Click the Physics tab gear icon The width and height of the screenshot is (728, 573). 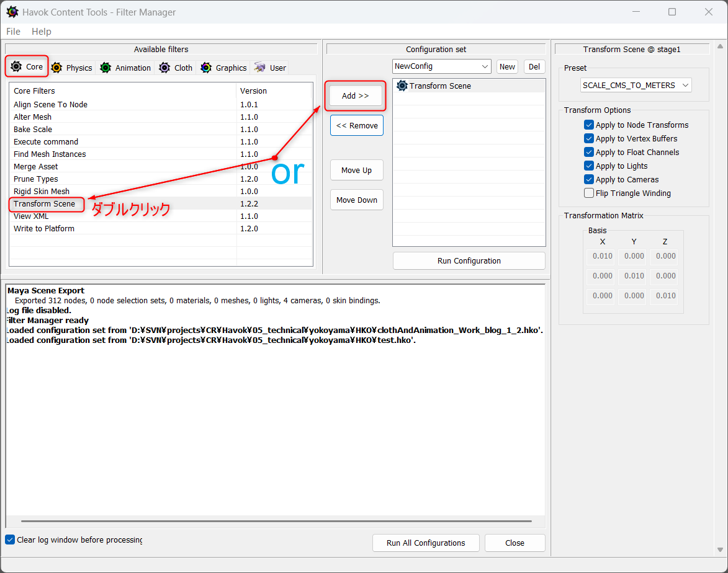tap(56, 68)
